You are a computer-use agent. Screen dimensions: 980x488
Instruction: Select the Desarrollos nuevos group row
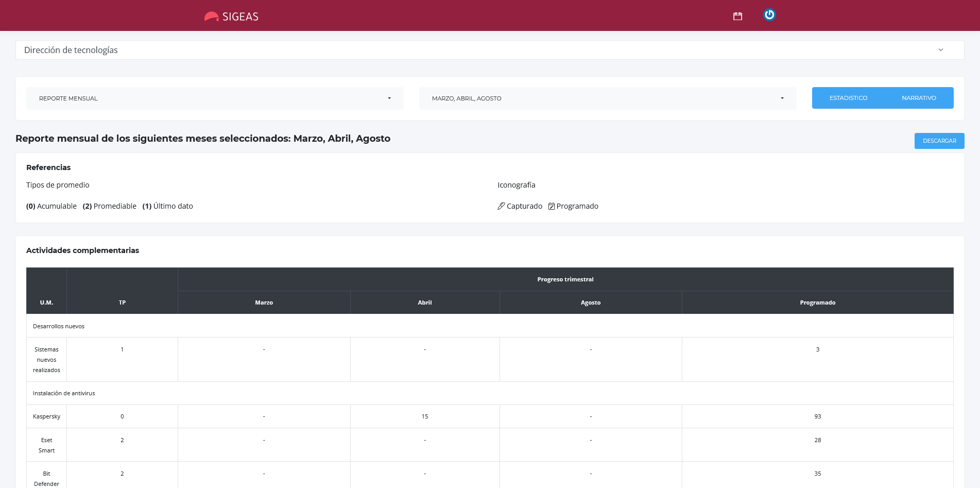[x=490, y=326]
